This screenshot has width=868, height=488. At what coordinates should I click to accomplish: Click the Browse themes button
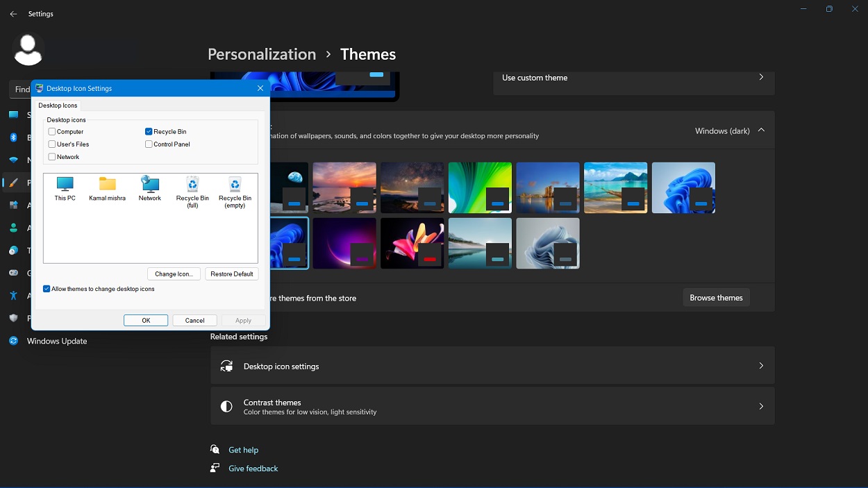716,297
